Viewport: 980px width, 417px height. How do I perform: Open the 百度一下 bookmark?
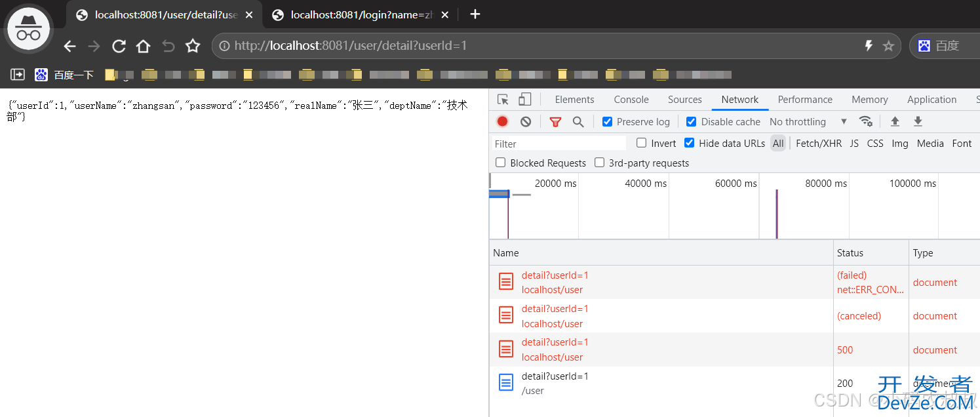click(x=64, y=75)
